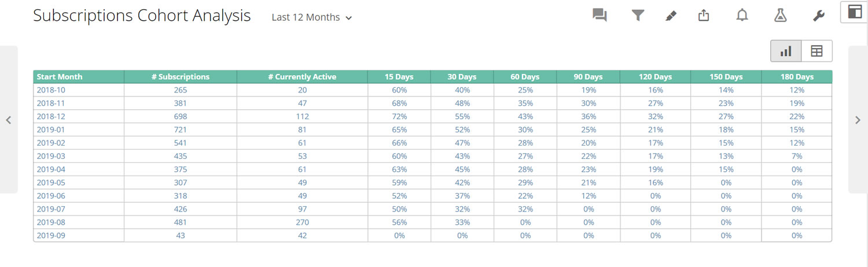Image resolution: width=868 pixels, height=267 pixels.
Task: Click the beaker lab icon
Action: point(780,16)
